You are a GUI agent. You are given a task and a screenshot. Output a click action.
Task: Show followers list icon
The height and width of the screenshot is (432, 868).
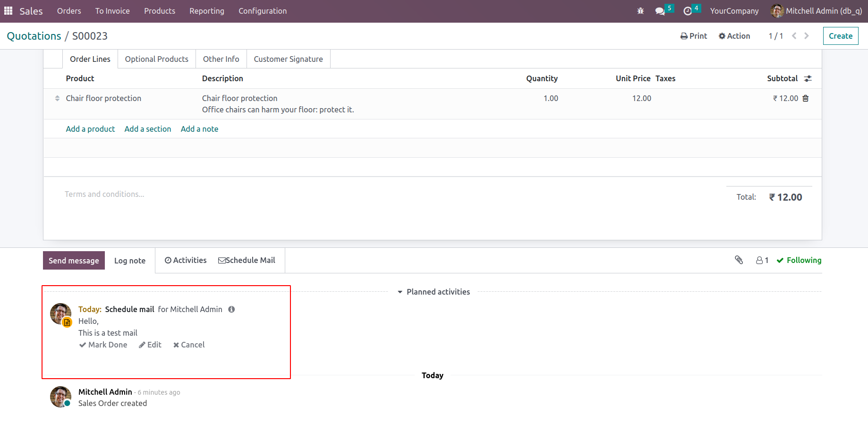coord(762,260)
